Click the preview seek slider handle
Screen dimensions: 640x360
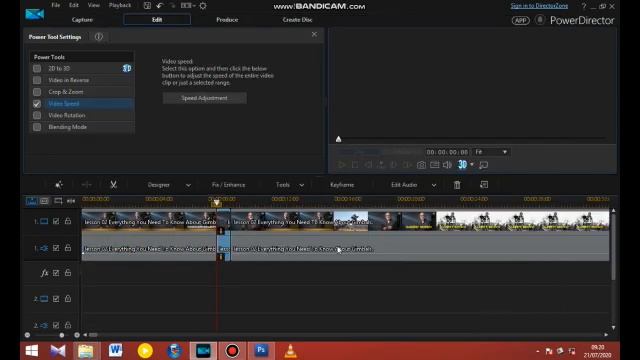(338, 139)
